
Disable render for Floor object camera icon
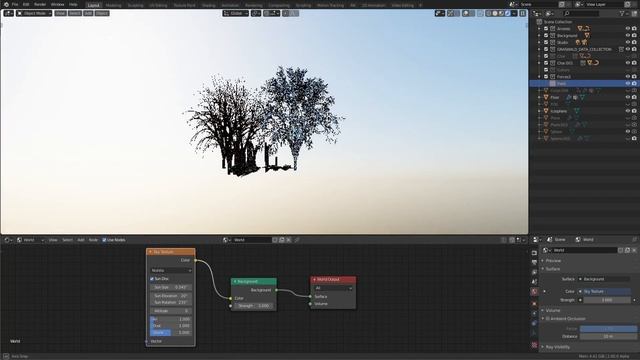[x=634, y=97]
